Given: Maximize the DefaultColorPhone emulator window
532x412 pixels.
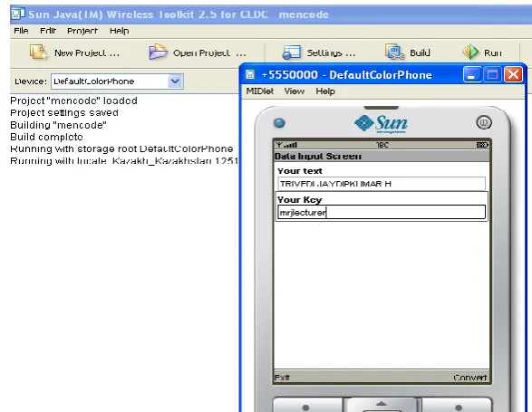Looking at the screenshot, I should coord(492,74).
